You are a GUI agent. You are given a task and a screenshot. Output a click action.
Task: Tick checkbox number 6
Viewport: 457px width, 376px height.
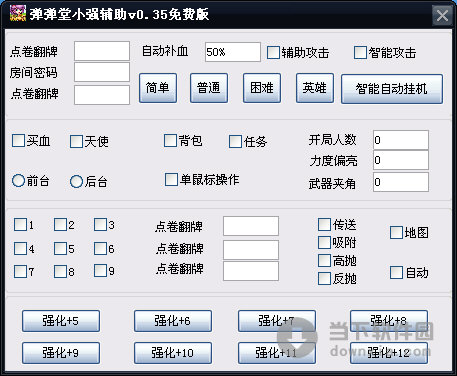100,248
